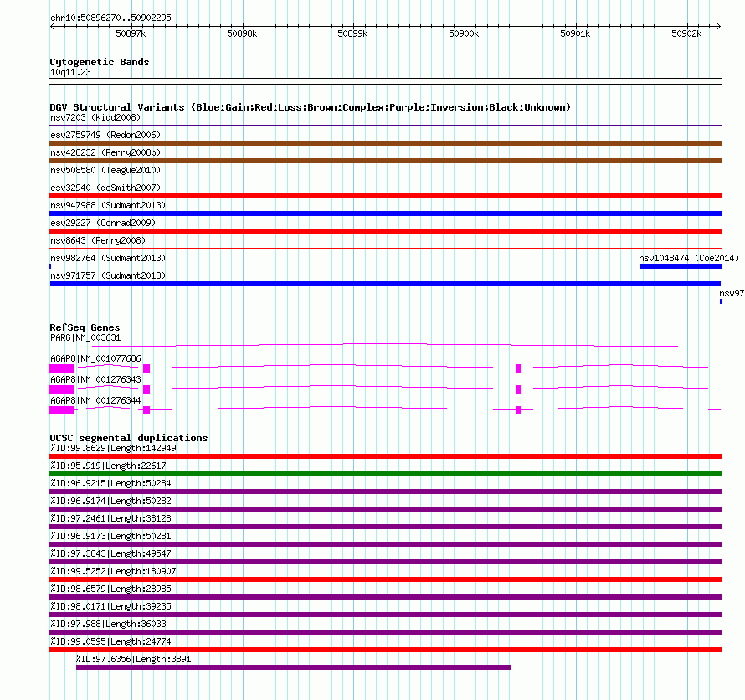
Task: Click variant label nsv7203 (Kidd2008)
Action: (x=95, y=117)
